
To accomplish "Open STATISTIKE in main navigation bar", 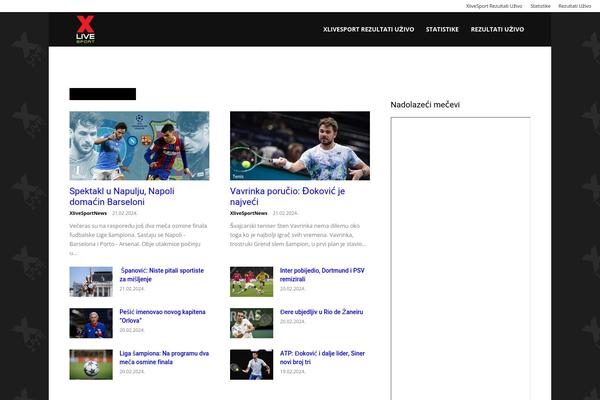I will (x=442, y=29).
